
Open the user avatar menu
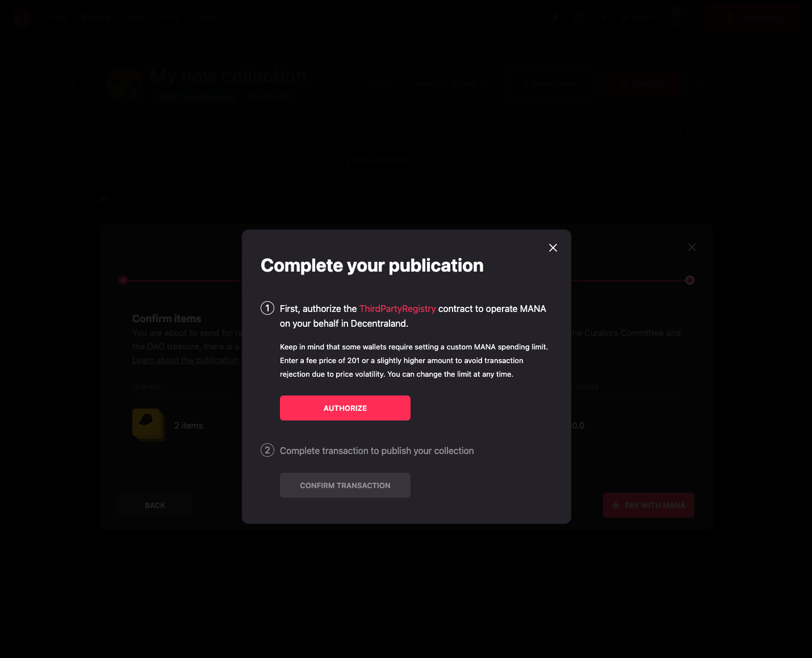tap(678, 18)
